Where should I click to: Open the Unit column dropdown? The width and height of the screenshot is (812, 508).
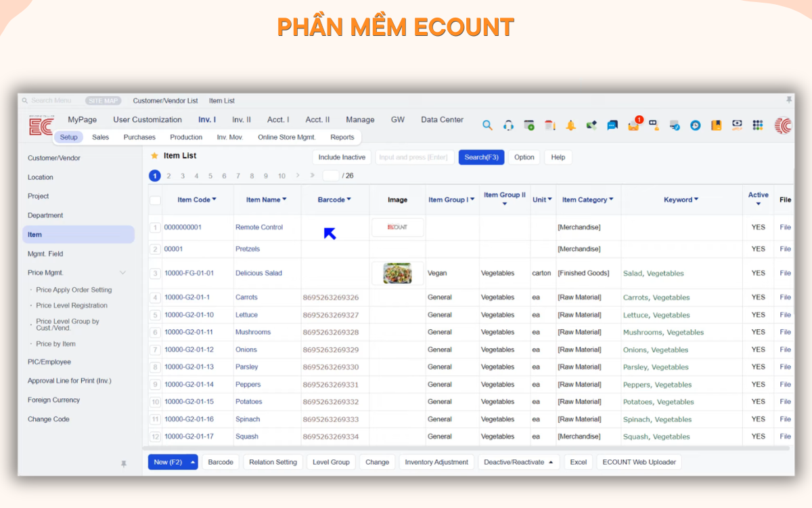click(550, 200)
